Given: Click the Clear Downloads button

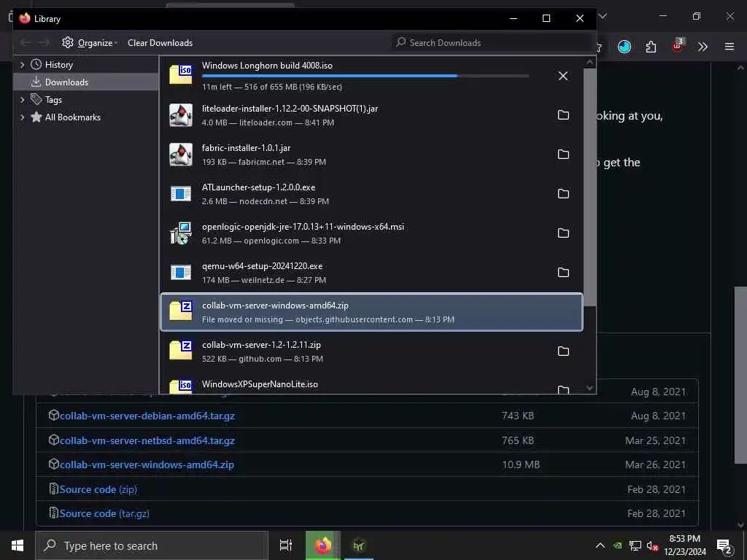Looking at the screenshot, I should click(x=160, y=43).
